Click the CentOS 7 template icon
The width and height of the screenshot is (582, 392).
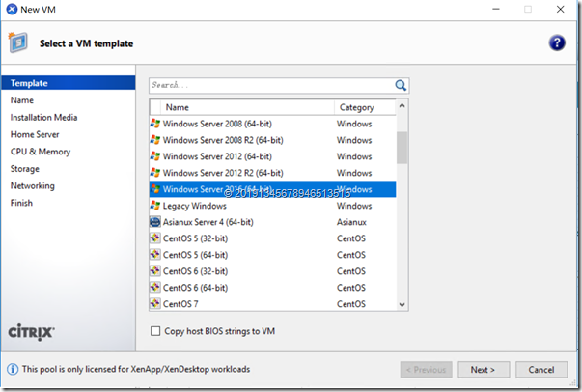155,304
